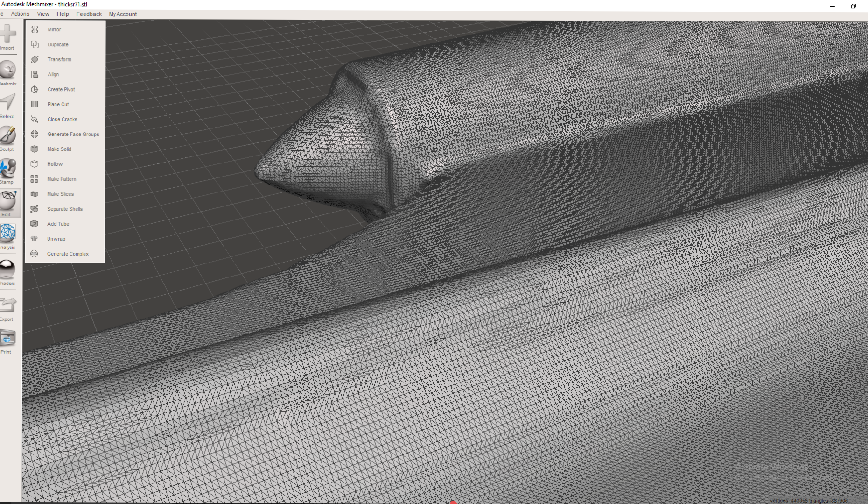Image resolution: width=868 pixels, height=504 pixels.
Task: Open the Actions menu
Action: tap(20, 14)
